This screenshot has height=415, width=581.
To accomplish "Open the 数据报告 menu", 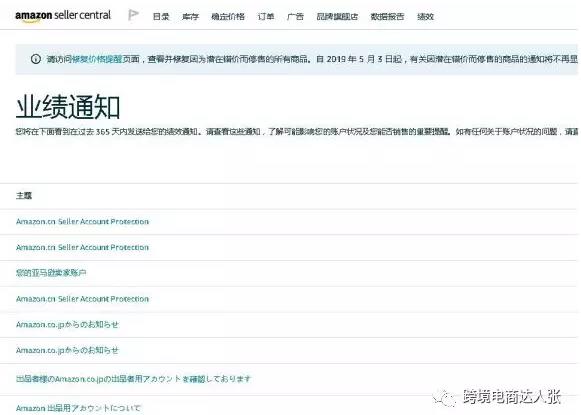I will (387, 17).
